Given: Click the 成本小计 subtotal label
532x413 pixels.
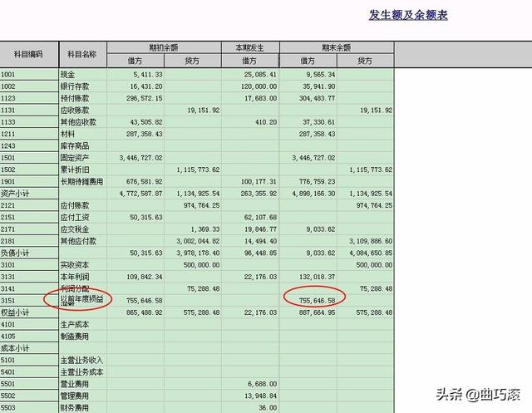Looking at the screenshot, I should [x=15, y=348].
